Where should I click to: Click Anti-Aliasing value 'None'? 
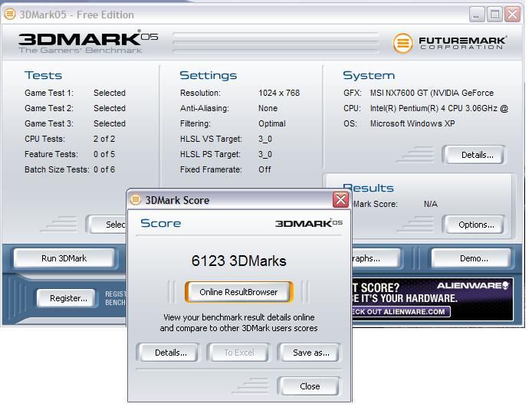click(x=268, y=108)
